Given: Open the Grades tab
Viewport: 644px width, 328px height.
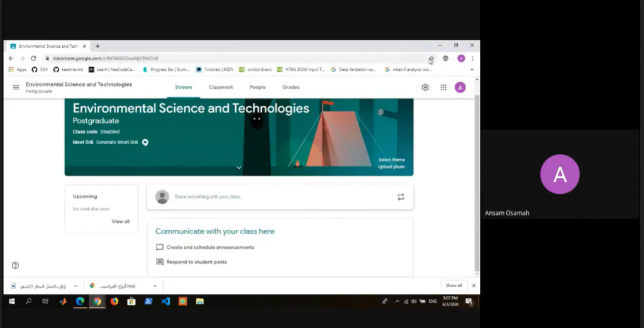Looking at the screenshot, I should 291,88.
